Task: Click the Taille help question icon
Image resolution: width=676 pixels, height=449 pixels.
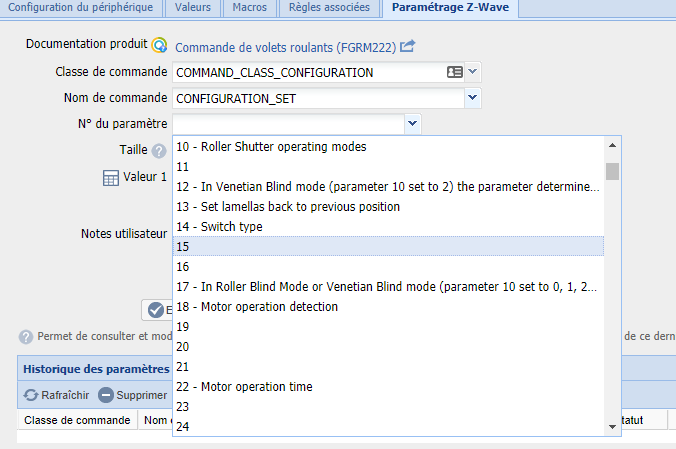Action: [x=159, y=151]
